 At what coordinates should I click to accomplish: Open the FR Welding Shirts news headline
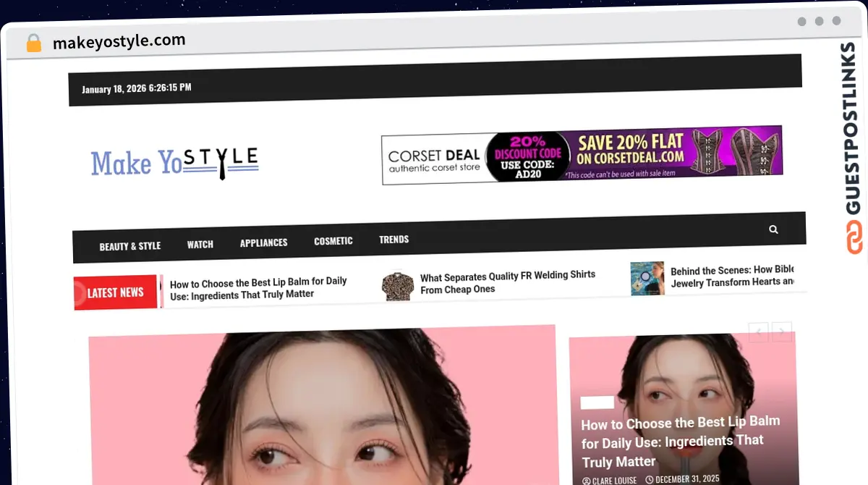(507, 282)
